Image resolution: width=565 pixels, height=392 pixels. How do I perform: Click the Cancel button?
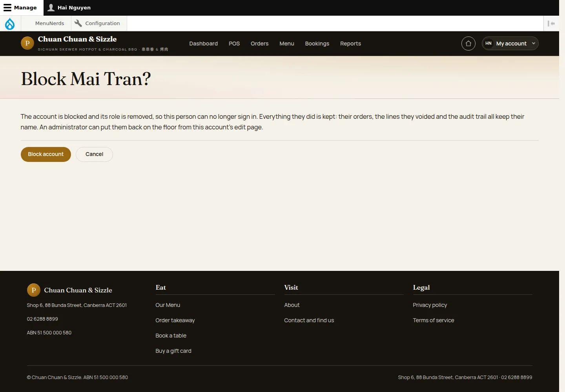click(94, 154)
